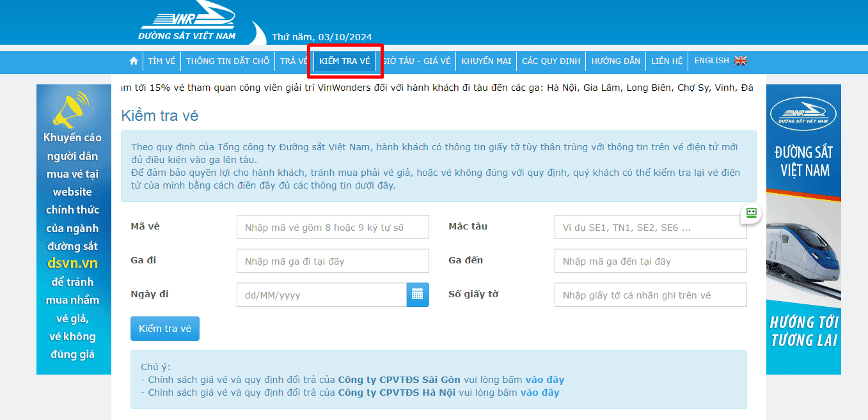Click the Ga đi input field
868x420 pixels.
[333, 261]
